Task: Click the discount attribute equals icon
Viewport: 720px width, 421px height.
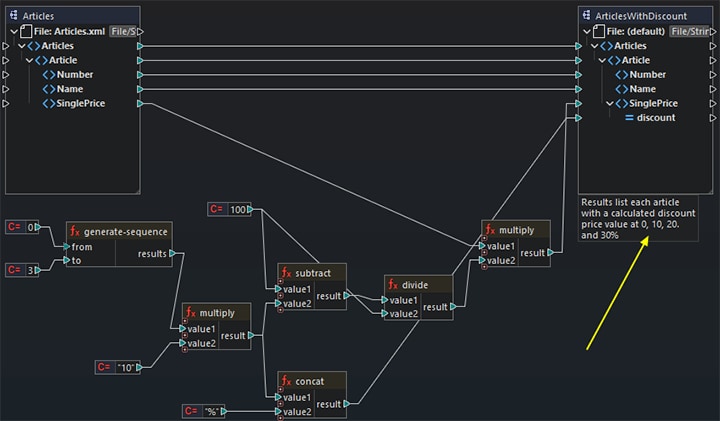Action: coord(630,118)
